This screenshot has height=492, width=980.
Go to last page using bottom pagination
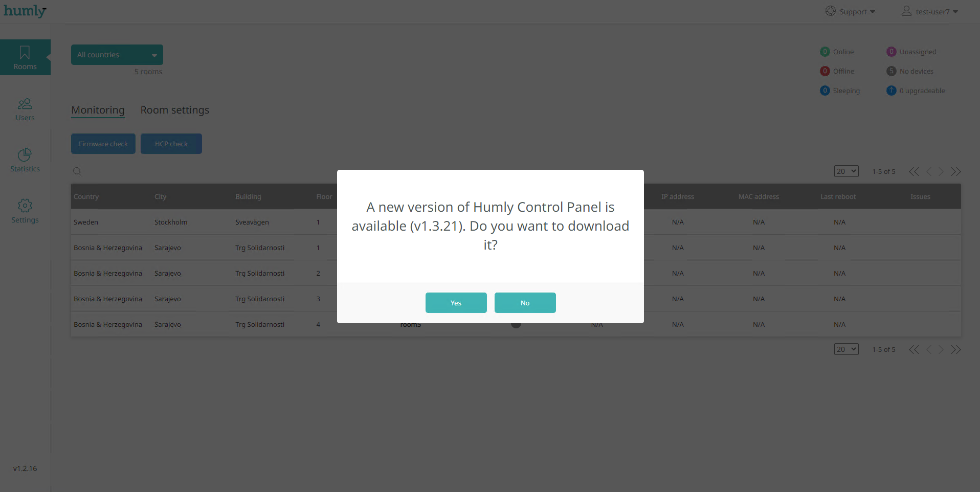pyautogui.click(x=956, y=349)
